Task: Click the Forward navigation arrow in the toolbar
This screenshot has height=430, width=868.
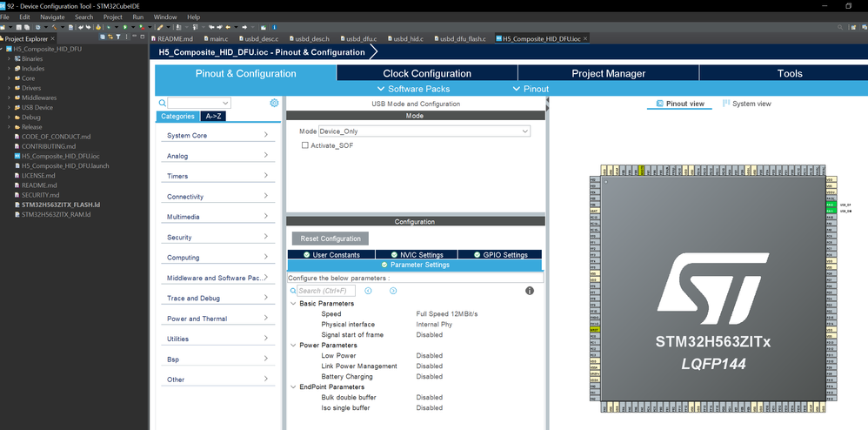Action: click(x=244, y=27)
